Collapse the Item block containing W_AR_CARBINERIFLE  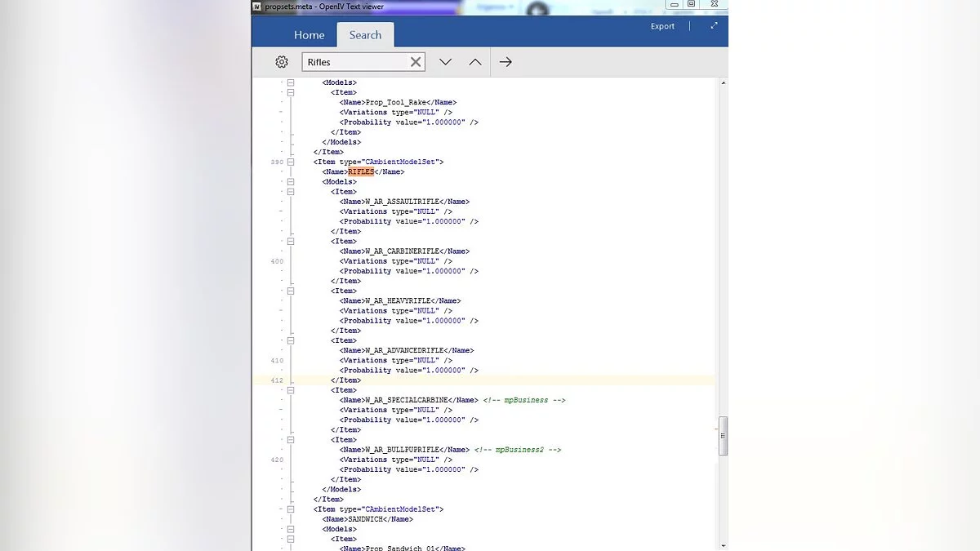tap(290, 242)
